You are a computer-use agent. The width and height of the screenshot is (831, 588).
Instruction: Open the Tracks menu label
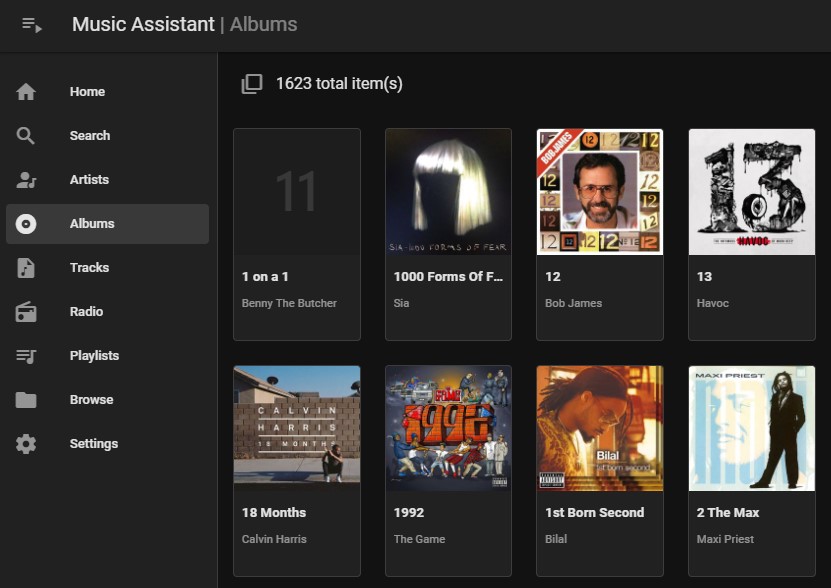click(90, 268)
